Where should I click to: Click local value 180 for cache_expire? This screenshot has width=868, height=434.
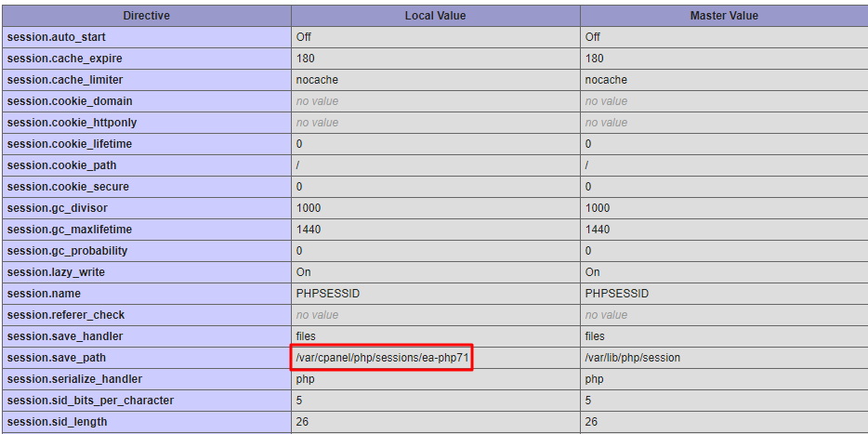[x=306, y=59]
